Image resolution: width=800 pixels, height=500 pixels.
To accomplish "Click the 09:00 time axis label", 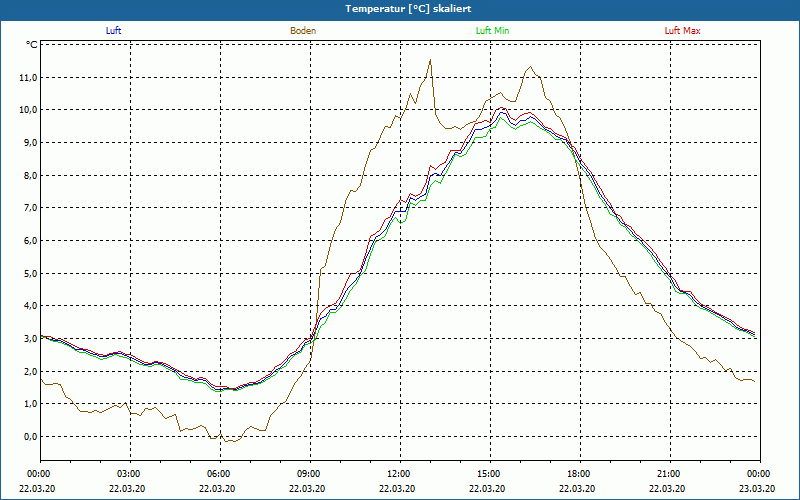I will (x=308, y=474).
